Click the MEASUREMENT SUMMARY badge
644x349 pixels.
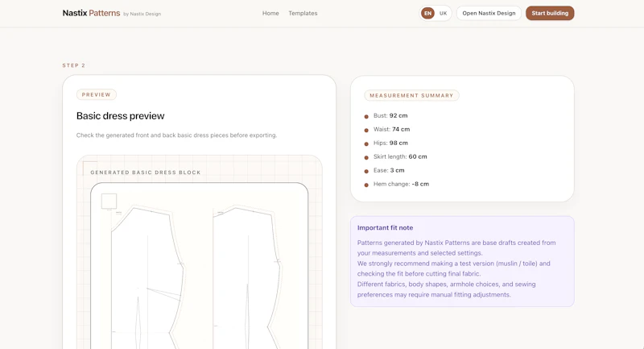pos(411,95)
